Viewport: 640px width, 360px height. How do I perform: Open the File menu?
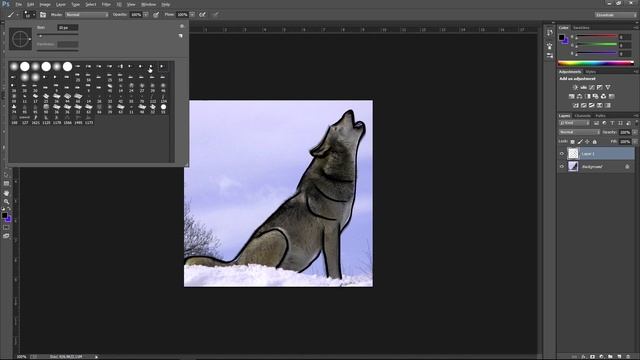[x=18, y=4]
